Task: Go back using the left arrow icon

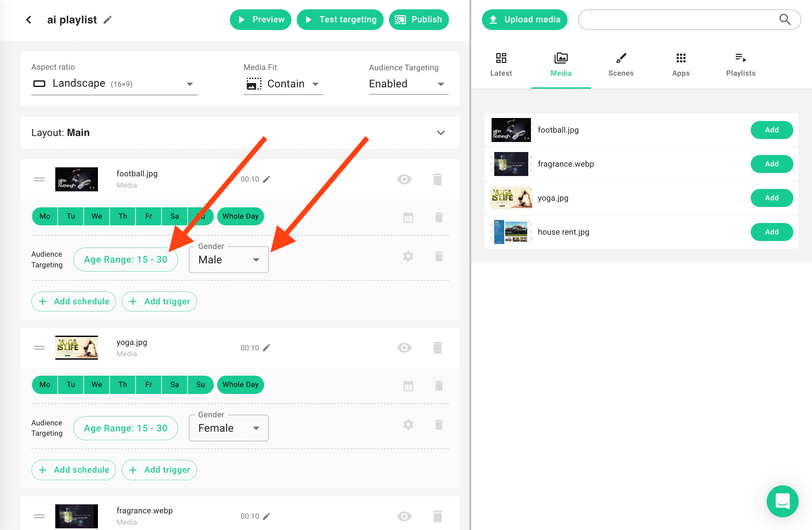Action: click(29, 20)
